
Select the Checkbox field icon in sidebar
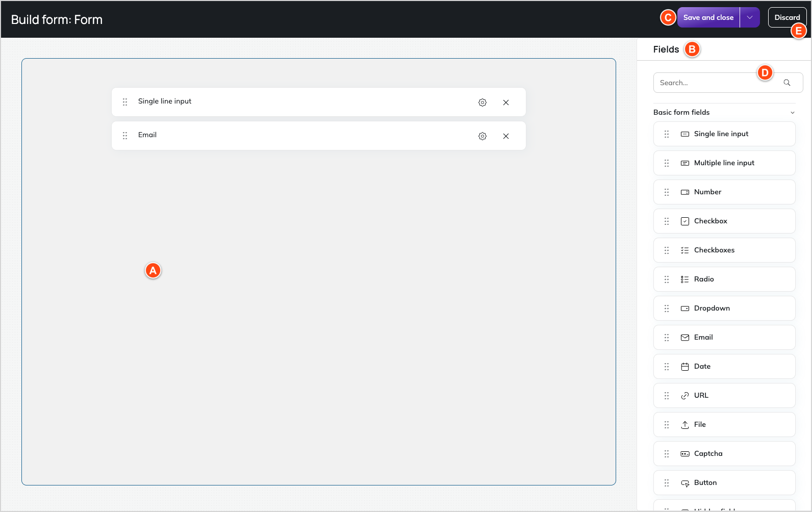(685, 221)
